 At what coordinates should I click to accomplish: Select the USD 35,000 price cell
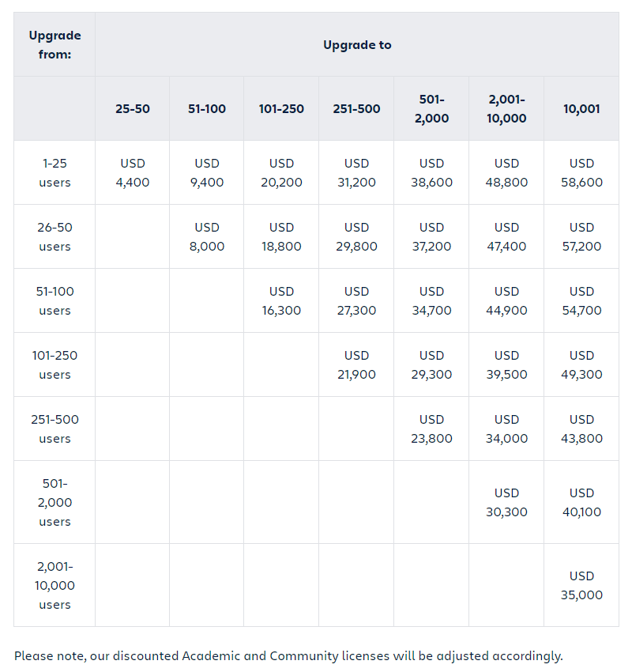point(581,585)
